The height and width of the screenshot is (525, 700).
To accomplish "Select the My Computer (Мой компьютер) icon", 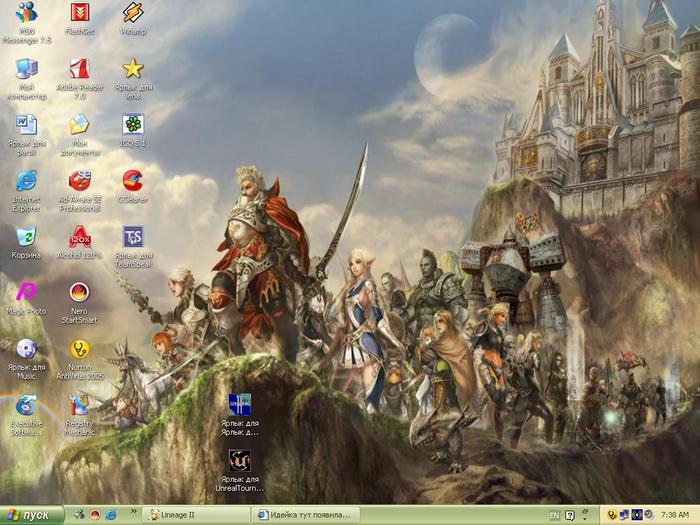I will tap(26, 69).
